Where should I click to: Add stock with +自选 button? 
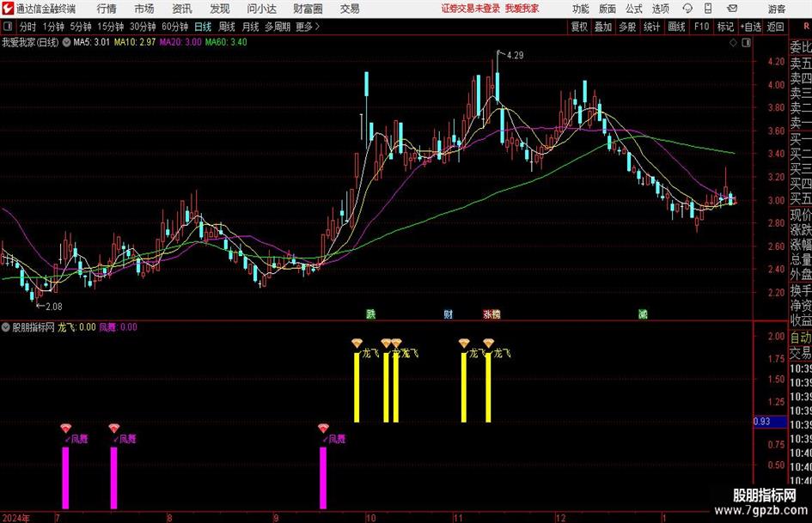tap(751, 27)
